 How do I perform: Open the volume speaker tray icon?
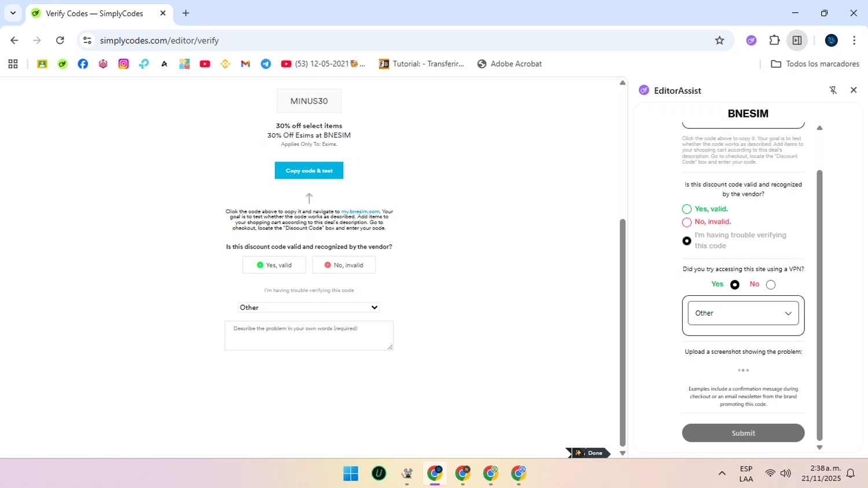(x=786, y=474)
